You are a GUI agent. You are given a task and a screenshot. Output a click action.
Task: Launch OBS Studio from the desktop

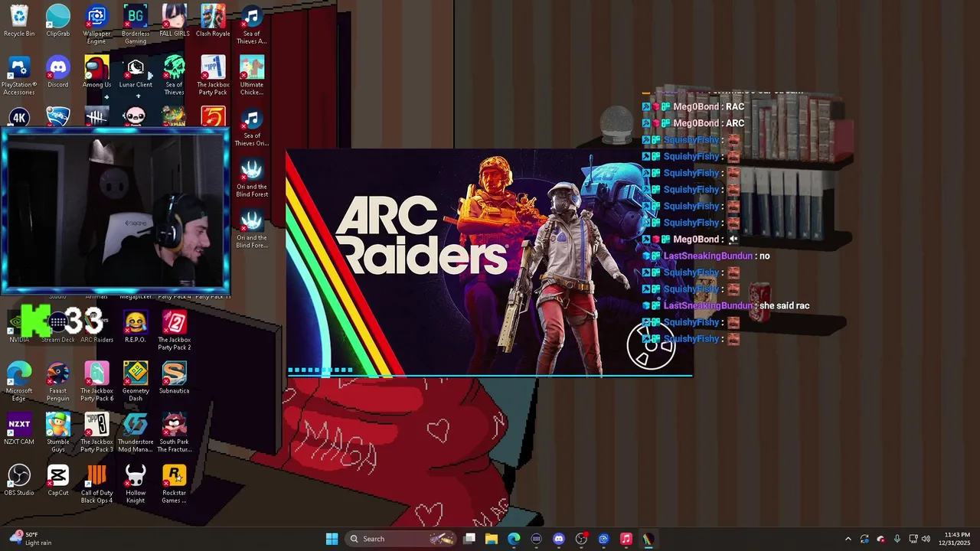point(19,481)
